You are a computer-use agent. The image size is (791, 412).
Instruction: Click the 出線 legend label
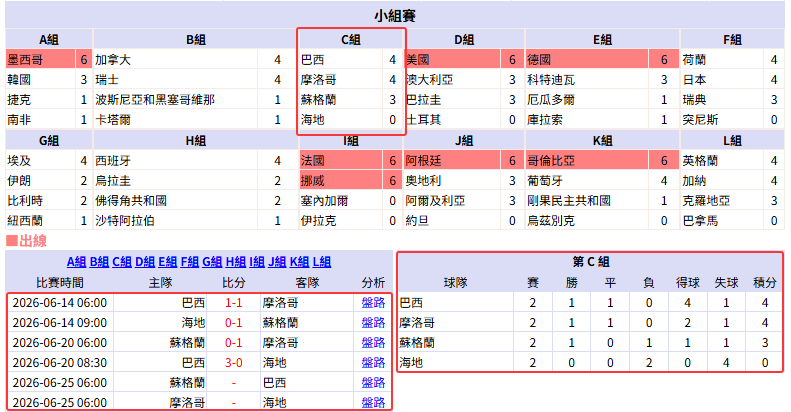pos(33,241)
